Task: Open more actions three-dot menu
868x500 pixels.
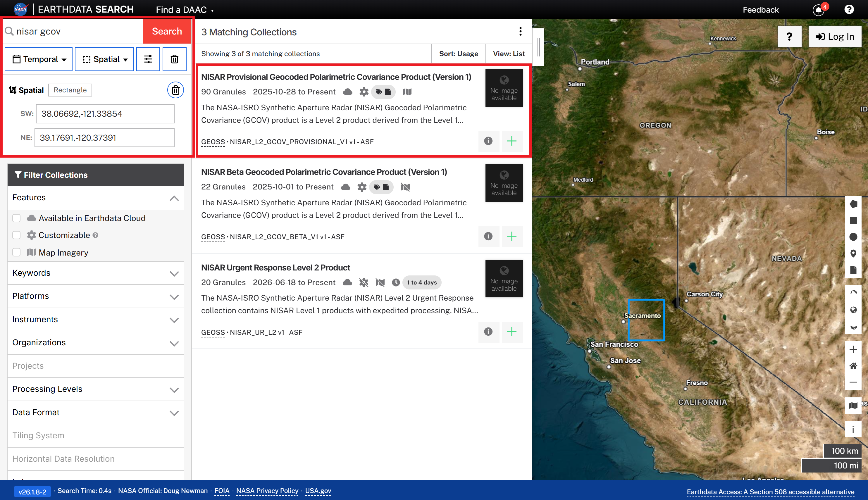Action: coord(521,32)
